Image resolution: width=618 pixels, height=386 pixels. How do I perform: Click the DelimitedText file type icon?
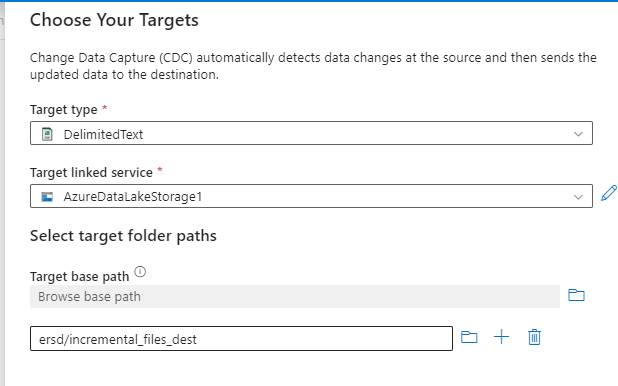47,134
